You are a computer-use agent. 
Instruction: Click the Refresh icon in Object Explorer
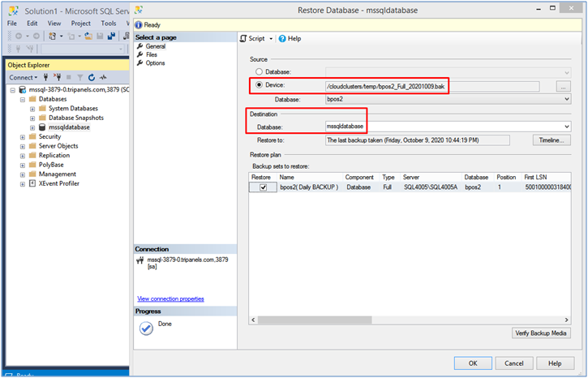pyautogui.click(x=92, y=78)
